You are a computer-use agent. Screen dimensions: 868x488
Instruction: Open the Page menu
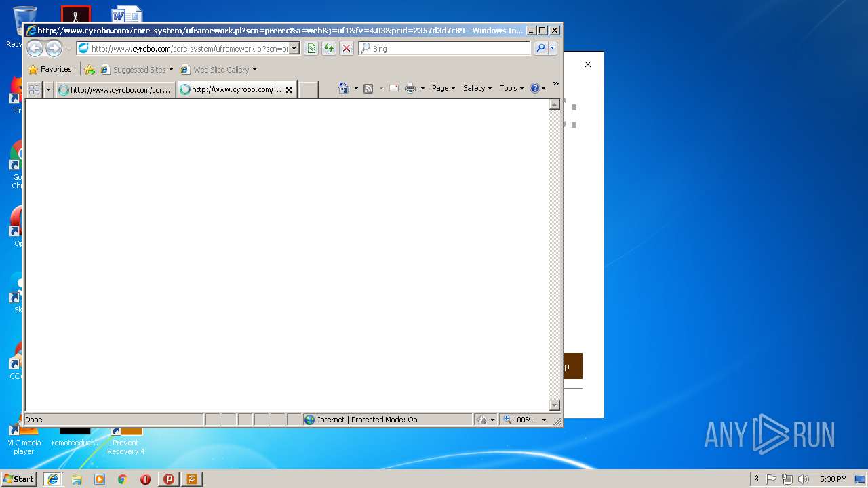[443, 88]
